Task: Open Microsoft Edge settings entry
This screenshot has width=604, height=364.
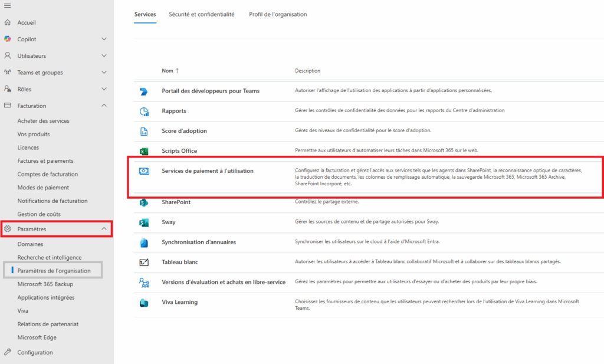Action: pos(37,337)
